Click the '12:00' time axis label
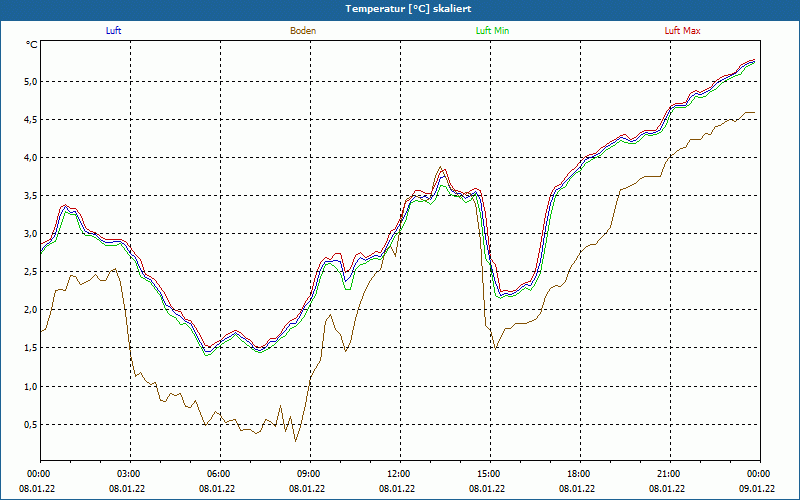This screenshot has height=500, width=800. (398, 474)
